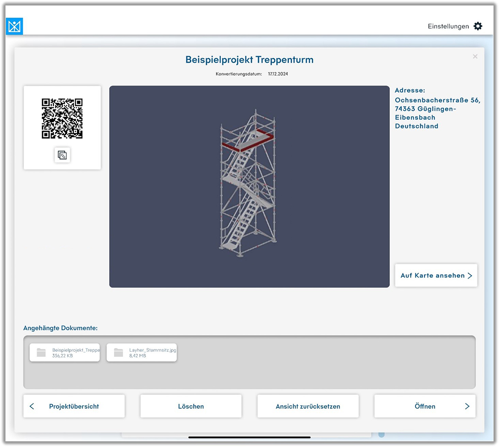The height and width of the screenshot is (448, 499).
Task: Click the left chevron on Projektübersicht
Action: (32, 406)
